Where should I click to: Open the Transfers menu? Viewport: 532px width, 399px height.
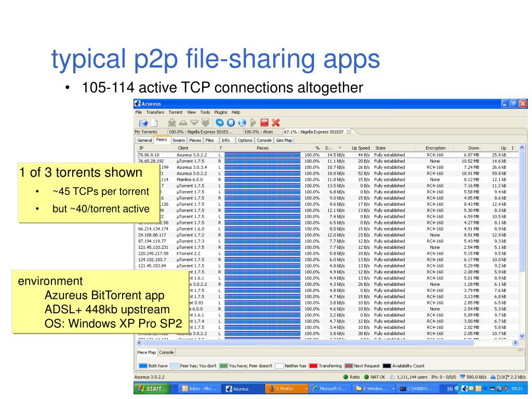[x=155, y=112]
